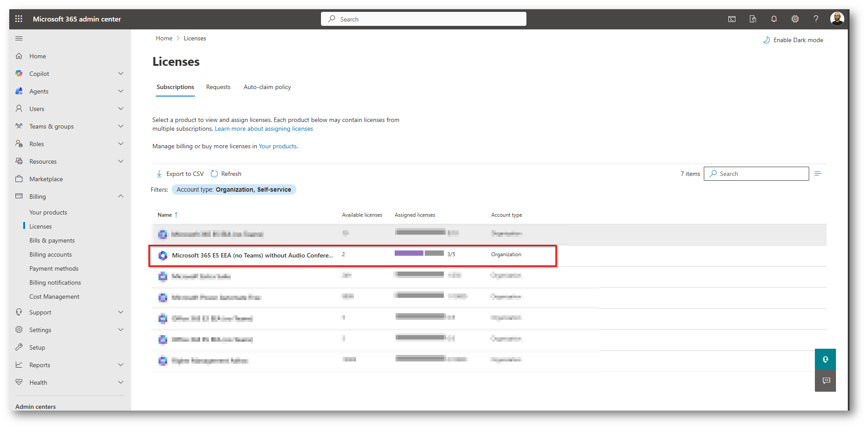The width and height of the screenshot is (868, 429).
Task: Click the teal help assistant button
Action: pos(825,360)
